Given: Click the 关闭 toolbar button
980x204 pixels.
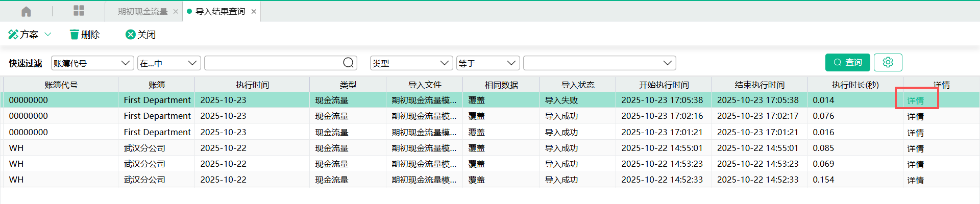Looking at the screenshot, I should pyautogui.click(x=140, y=35).
